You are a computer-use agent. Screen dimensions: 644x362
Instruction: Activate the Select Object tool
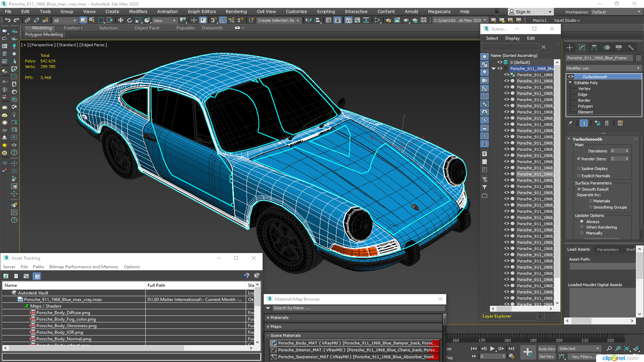tap(83, 20)
